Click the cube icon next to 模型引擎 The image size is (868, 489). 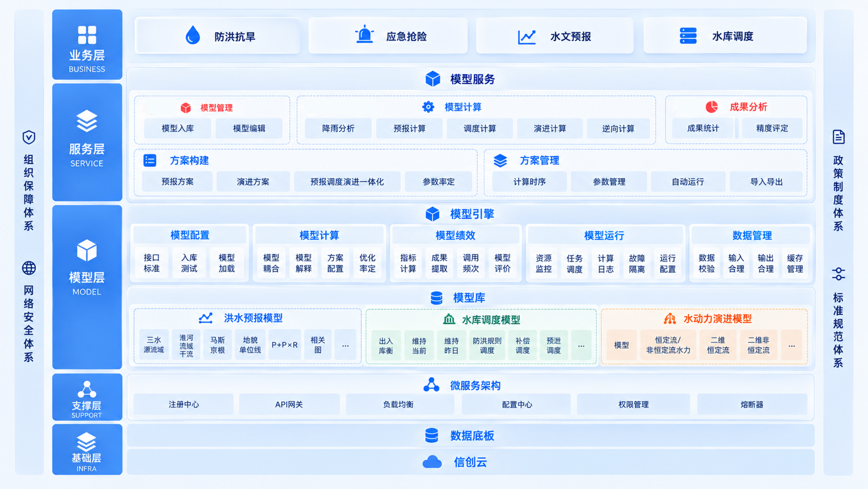pyautogui.click(x=432, y=214)
